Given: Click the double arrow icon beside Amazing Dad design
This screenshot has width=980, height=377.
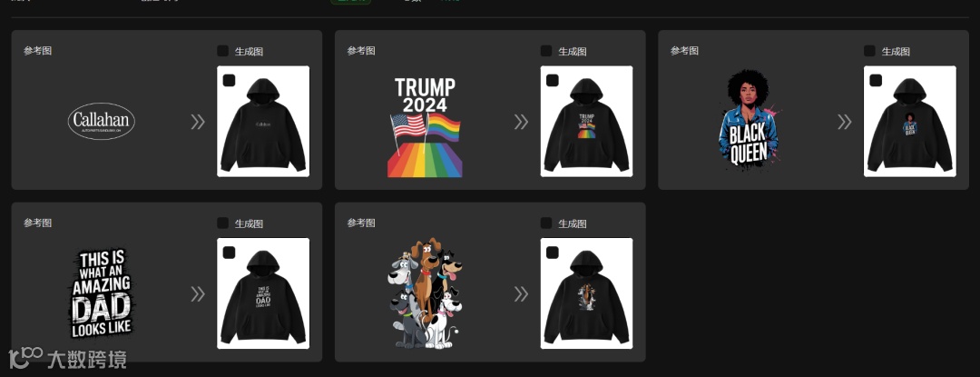Looking at the screenshot, I should coord(198,293).
